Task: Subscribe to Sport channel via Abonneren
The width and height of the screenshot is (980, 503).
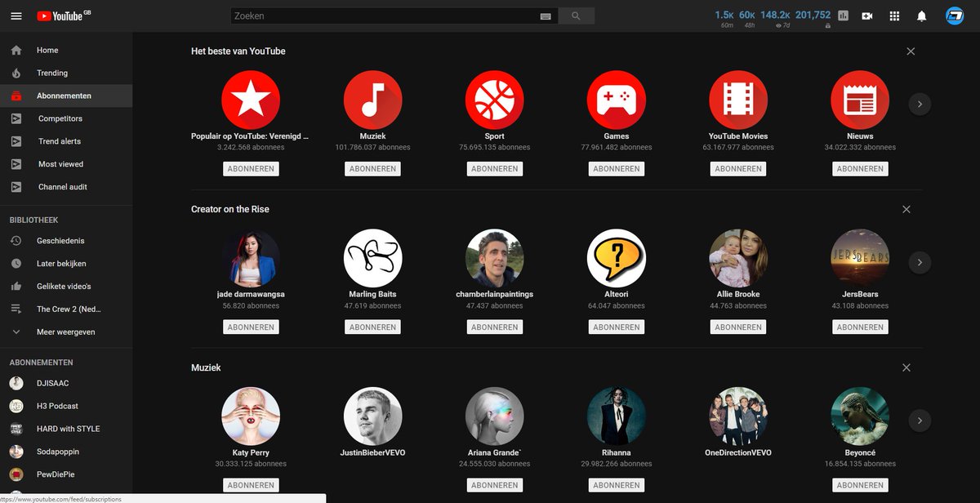Action: 494,169
